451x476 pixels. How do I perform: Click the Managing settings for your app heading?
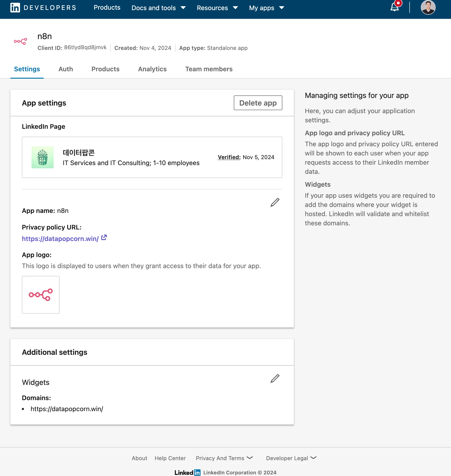point(356,95)
